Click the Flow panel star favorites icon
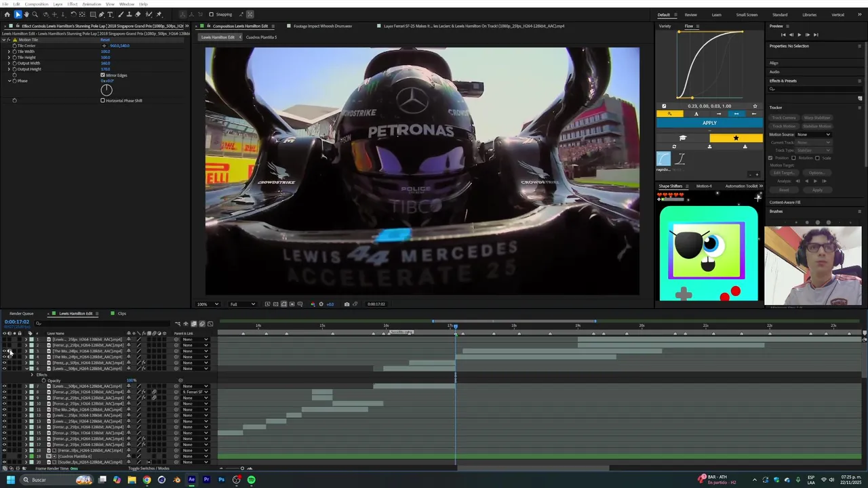 click(736, 138)
